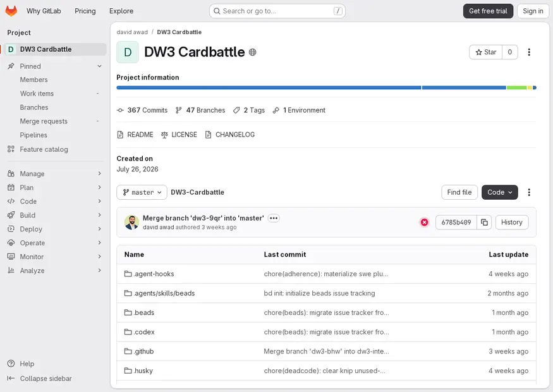Open the LICENSE file link
The image size is (553, 392).
click(179, 135)
